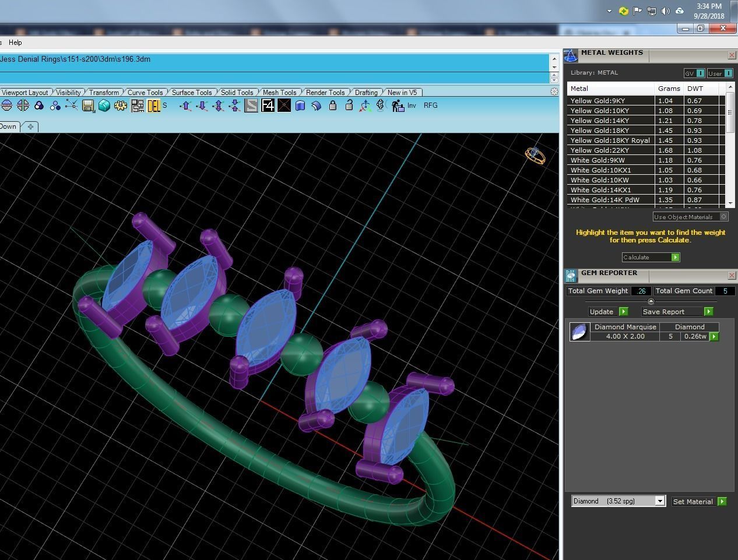
Task: Click the open padlock Unlock icon
Action: 349,105
